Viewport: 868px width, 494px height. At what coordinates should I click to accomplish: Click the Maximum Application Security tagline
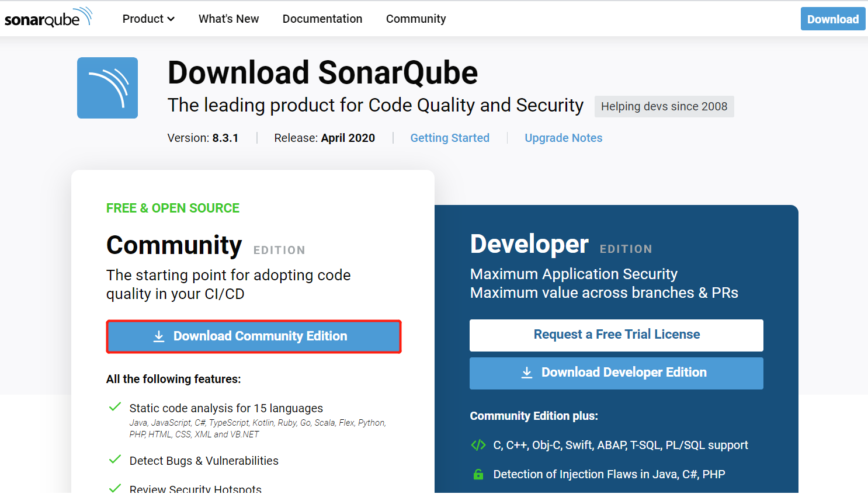tap(574, 274)
